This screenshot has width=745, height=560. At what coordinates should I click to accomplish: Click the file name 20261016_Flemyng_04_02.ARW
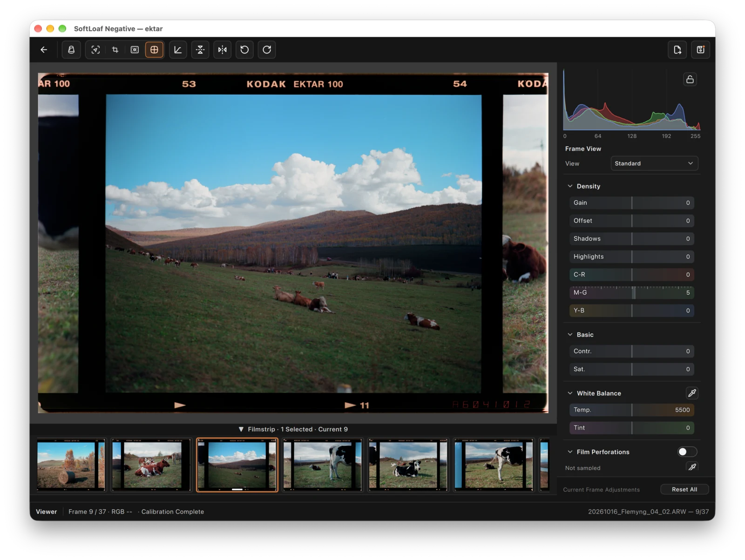click(637, 512)
